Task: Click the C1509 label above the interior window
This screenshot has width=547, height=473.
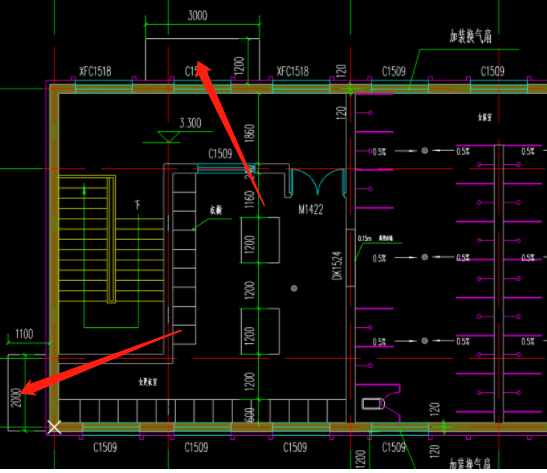Action: pyautogui.click(x=220, y=154)
